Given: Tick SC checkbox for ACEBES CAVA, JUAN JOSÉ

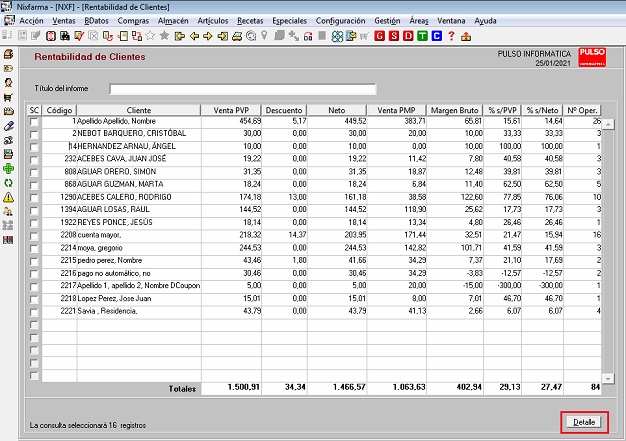Looking at the screenshot, I should (x=34, y=160).
